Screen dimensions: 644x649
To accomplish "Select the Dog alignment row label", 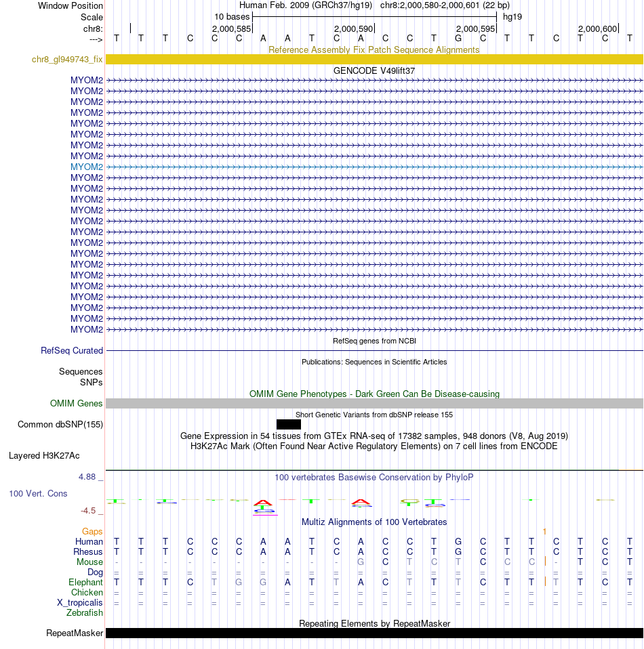I will click(95, 572).
